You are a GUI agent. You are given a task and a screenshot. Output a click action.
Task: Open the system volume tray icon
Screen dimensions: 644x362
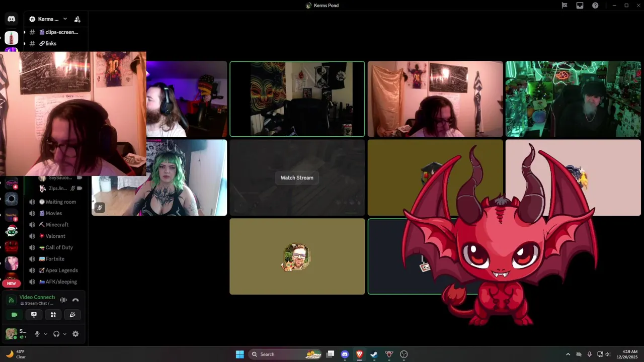click(x=608, y=354)
